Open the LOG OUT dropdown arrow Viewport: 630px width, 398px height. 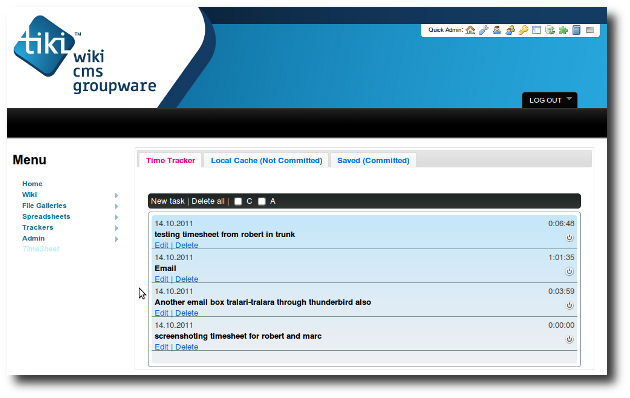click(x=569, y=99)
